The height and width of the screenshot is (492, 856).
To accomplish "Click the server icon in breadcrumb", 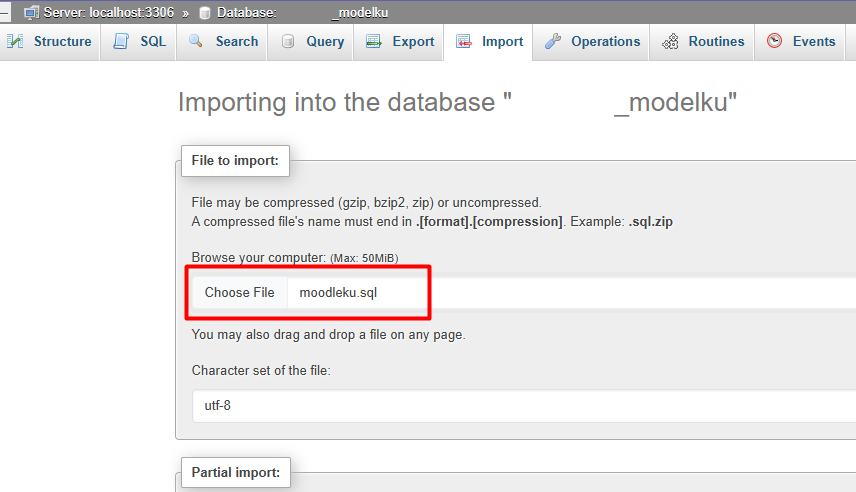I will click(32, 13).
